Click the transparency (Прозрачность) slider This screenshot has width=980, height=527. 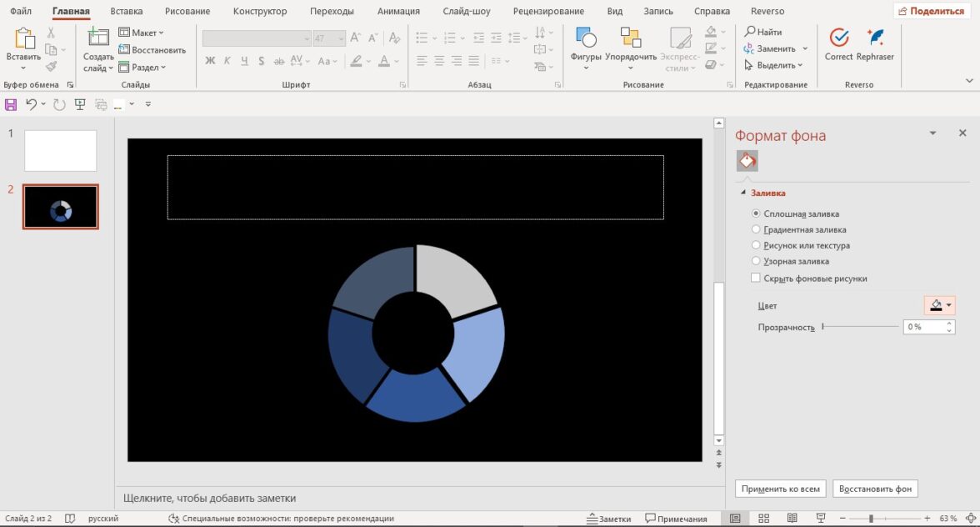[x=861, y=327]
